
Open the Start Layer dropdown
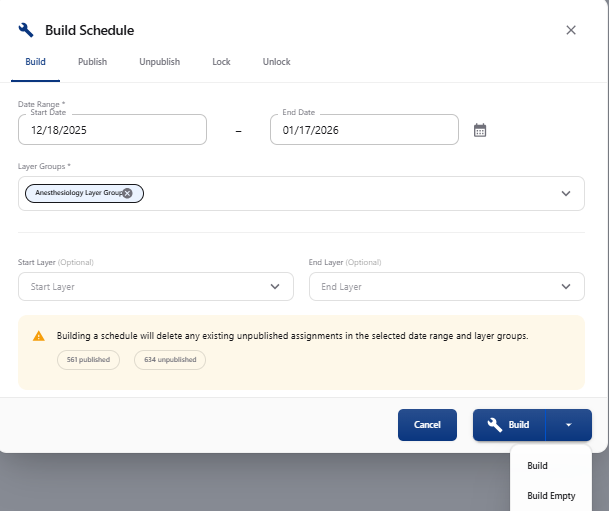pyautogui.click(x=155, y=287)
